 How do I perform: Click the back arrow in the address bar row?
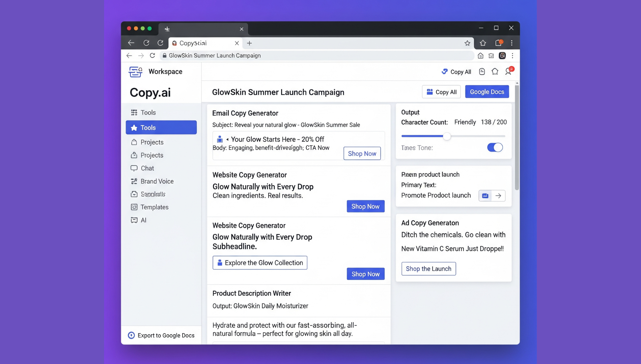pyautogui.click(x=129, y=56)
